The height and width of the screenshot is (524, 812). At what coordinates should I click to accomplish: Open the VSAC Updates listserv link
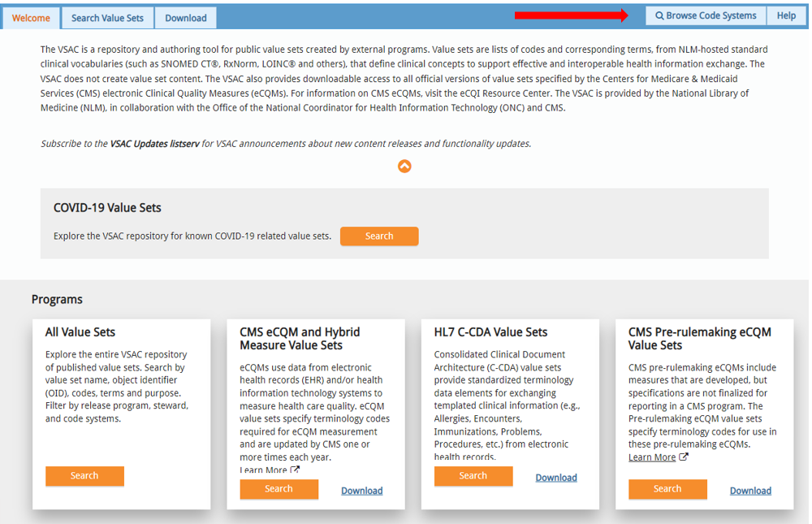155,144
